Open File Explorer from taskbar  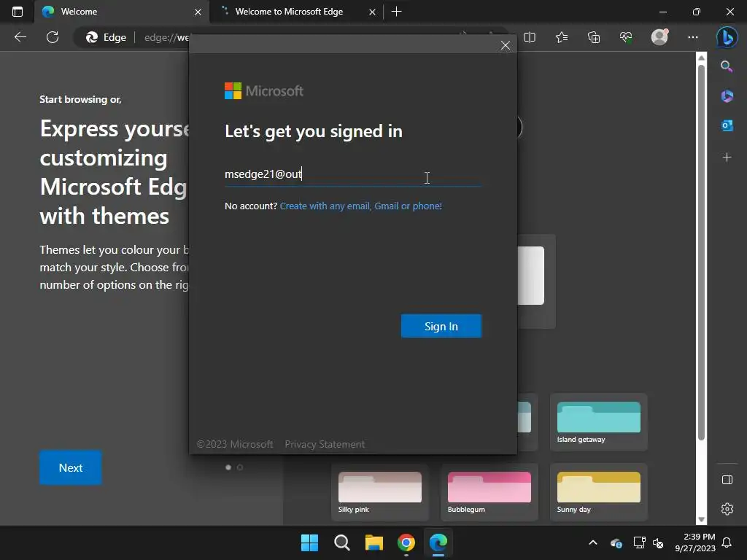tap(374, 542)
